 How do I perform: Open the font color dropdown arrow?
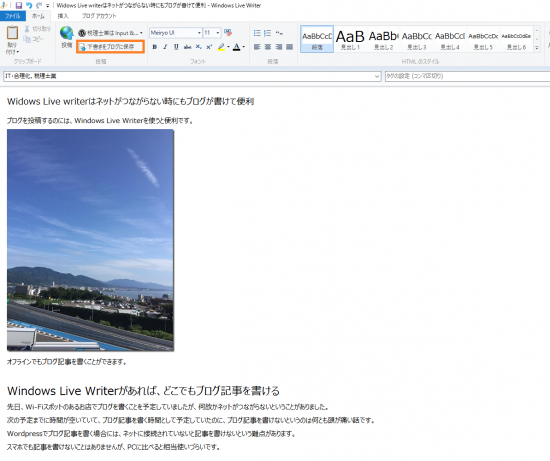point(244,47)
